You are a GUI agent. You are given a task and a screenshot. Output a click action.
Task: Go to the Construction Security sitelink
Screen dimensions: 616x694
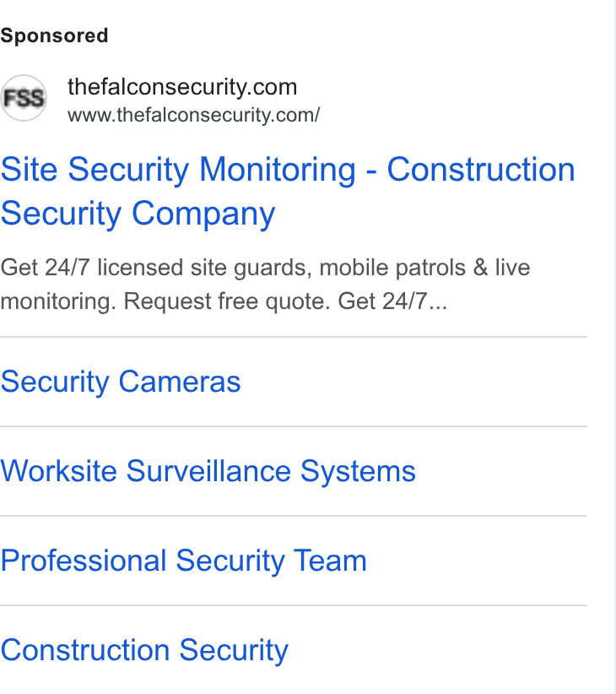coord(144,650)
